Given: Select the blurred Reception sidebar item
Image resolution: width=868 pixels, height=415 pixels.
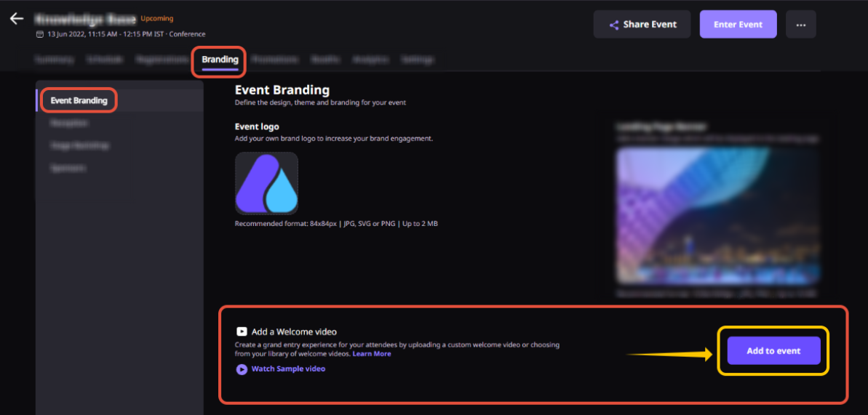Looking at the screenshot, I should (68, 124).
